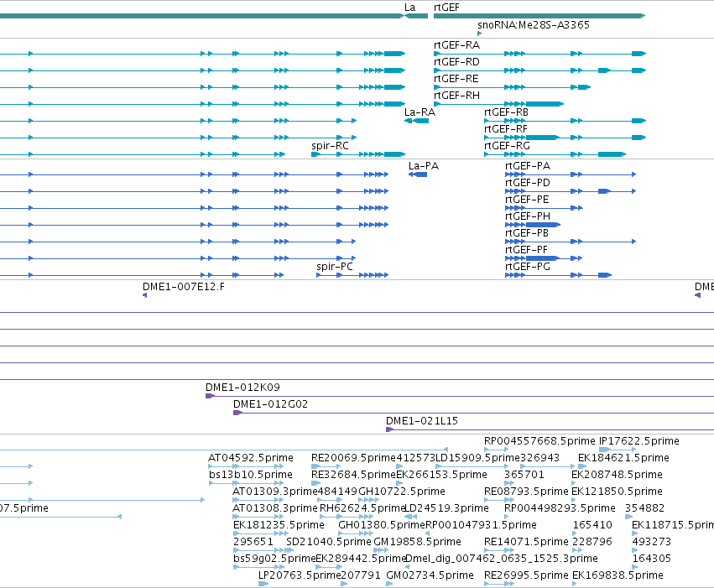The image size is (714, 588).
Task: Click the rtGEF-PE protein label
Action: pos(527,200)
